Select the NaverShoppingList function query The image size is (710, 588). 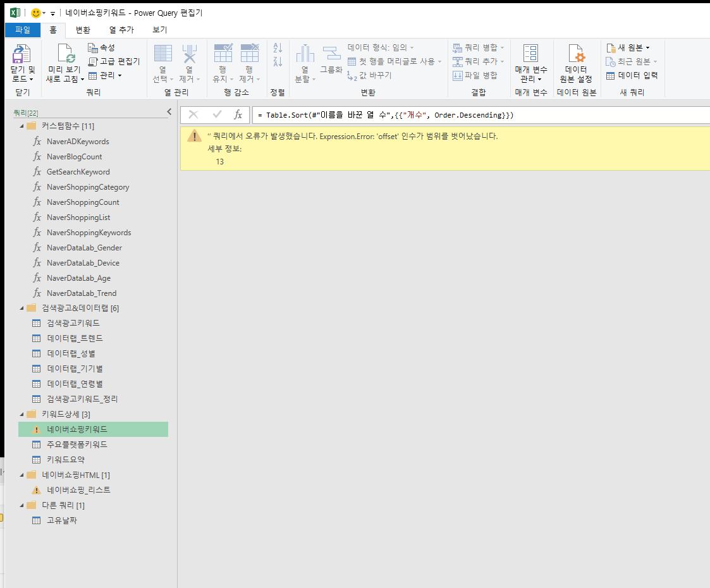point(78,217)
